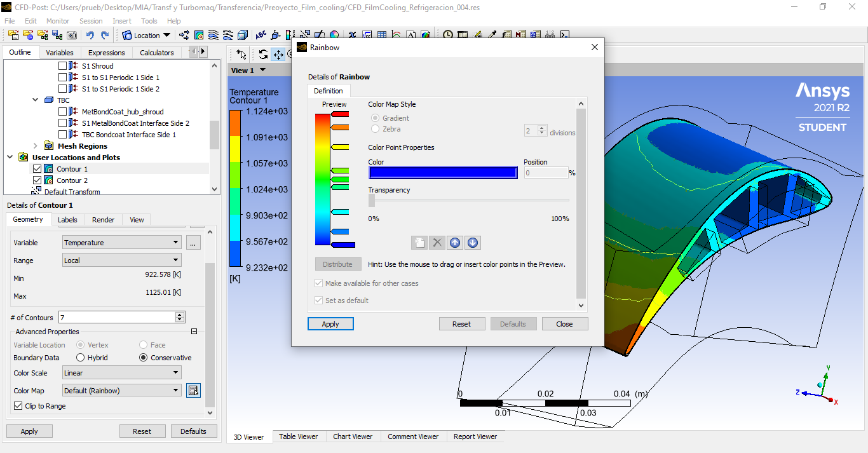
Task: Switch to the Expressions tab
Action: tap(106, 53)
